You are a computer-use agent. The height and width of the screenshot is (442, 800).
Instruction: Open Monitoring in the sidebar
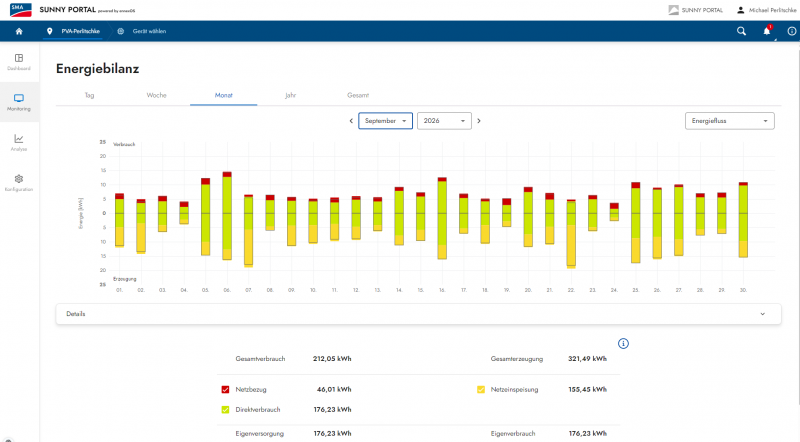coord(19,102)
